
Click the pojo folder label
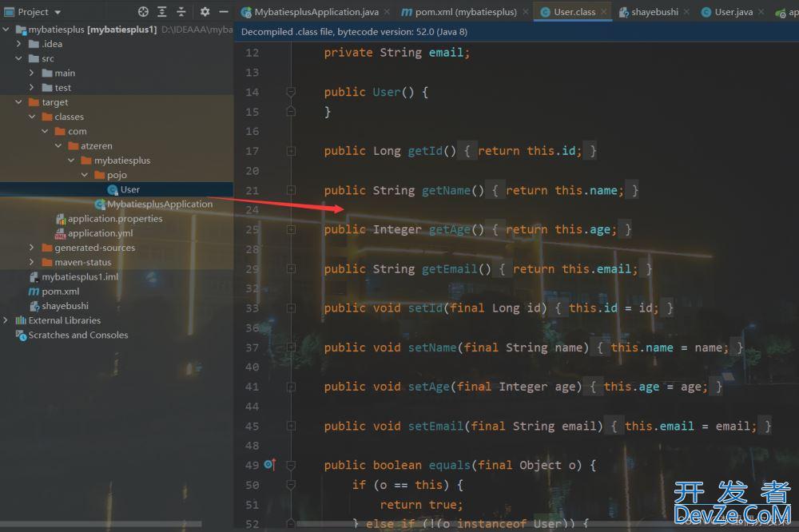[117, 175]
